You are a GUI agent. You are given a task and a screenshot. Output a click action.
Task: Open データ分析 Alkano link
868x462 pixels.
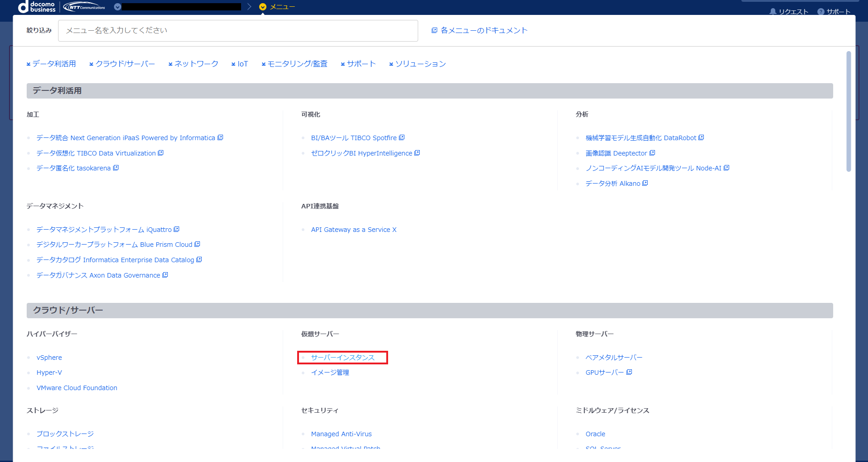pyautogui.click(x=613, y=184)
